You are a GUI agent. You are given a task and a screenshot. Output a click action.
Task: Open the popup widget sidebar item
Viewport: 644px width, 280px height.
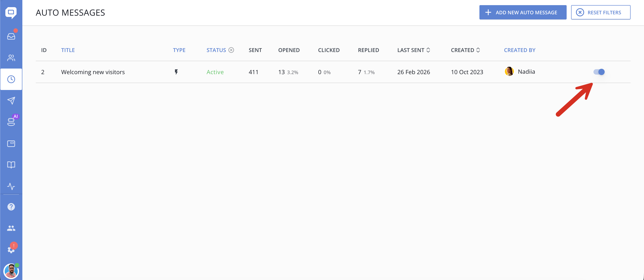click(x=11, y=144)
